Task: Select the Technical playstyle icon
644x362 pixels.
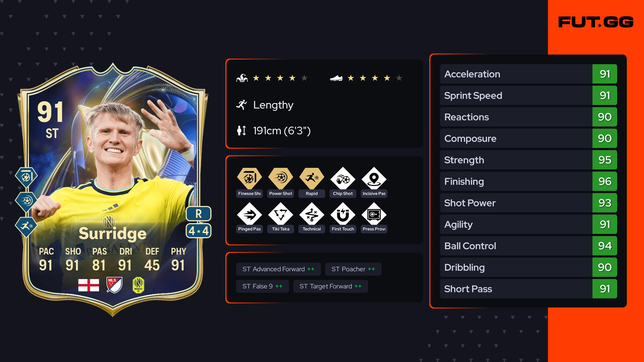Action: (312, 215)
